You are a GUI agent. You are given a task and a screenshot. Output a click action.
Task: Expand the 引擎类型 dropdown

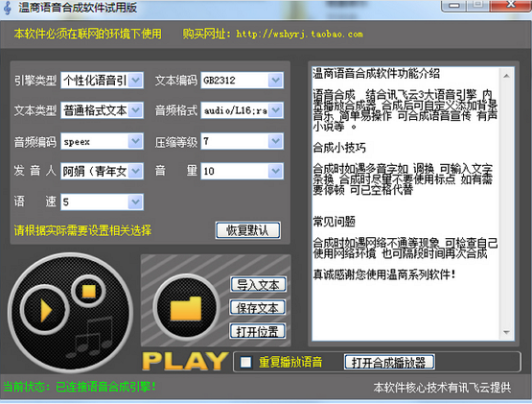coord(103,81)
